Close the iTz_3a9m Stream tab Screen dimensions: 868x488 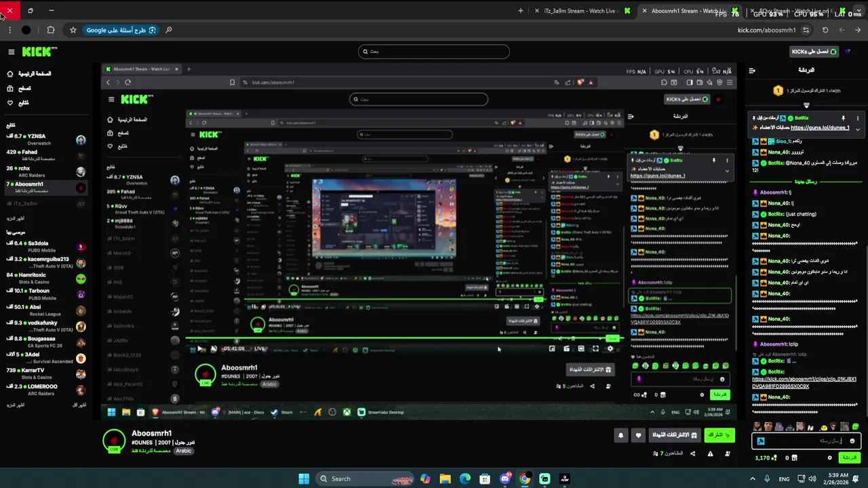click(537, 11)
